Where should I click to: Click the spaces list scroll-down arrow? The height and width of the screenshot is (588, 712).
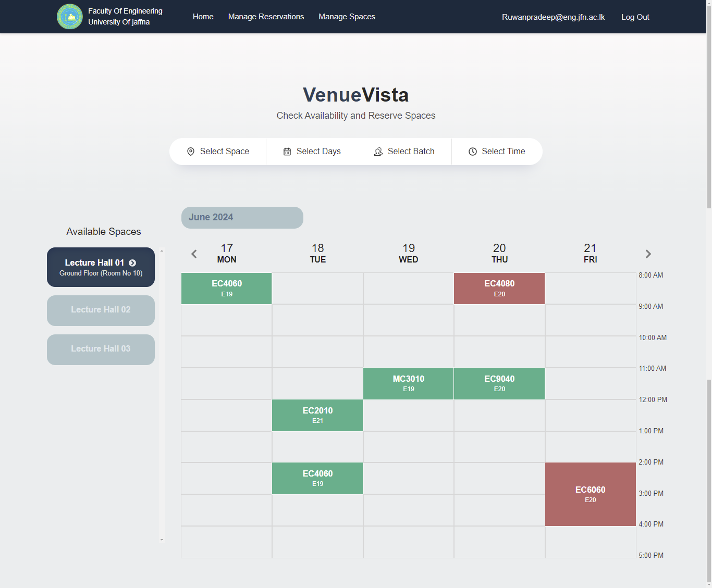click(162, 540)
